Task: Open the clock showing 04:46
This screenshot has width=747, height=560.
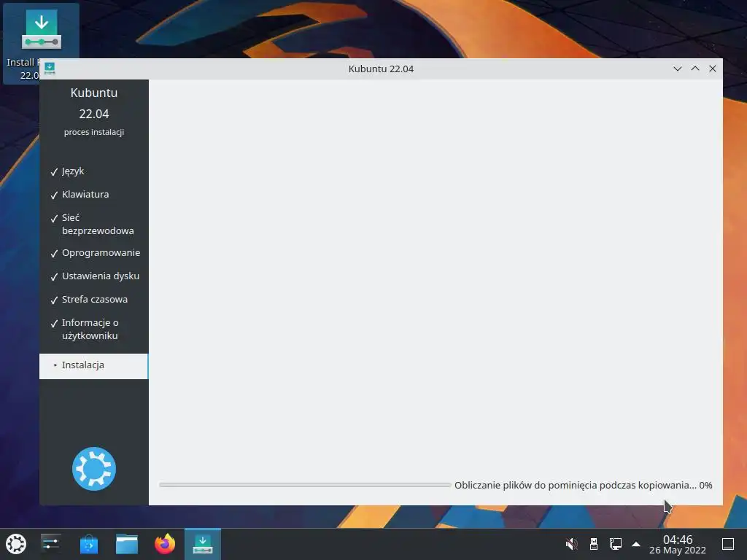Action: coord(678,544)
